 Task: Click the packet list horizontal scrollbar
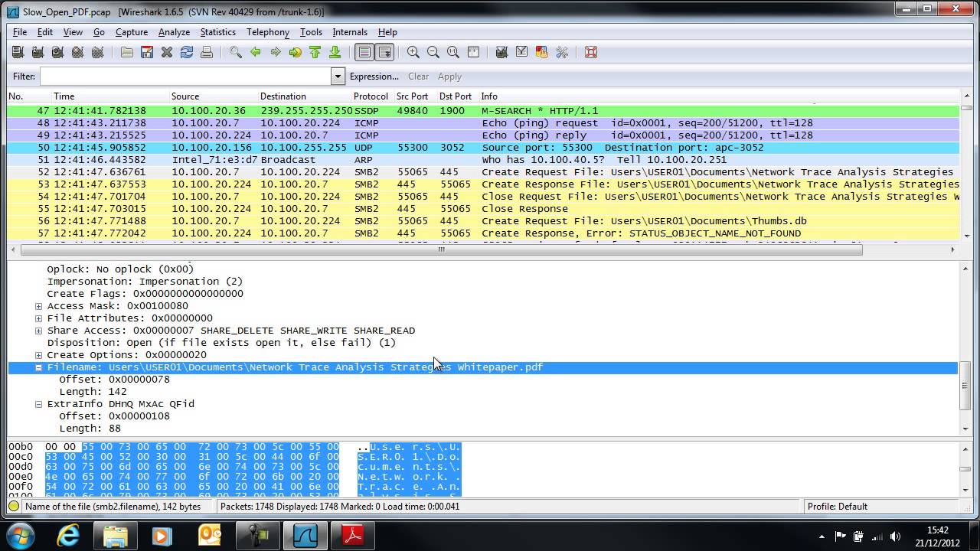point(441,249)
